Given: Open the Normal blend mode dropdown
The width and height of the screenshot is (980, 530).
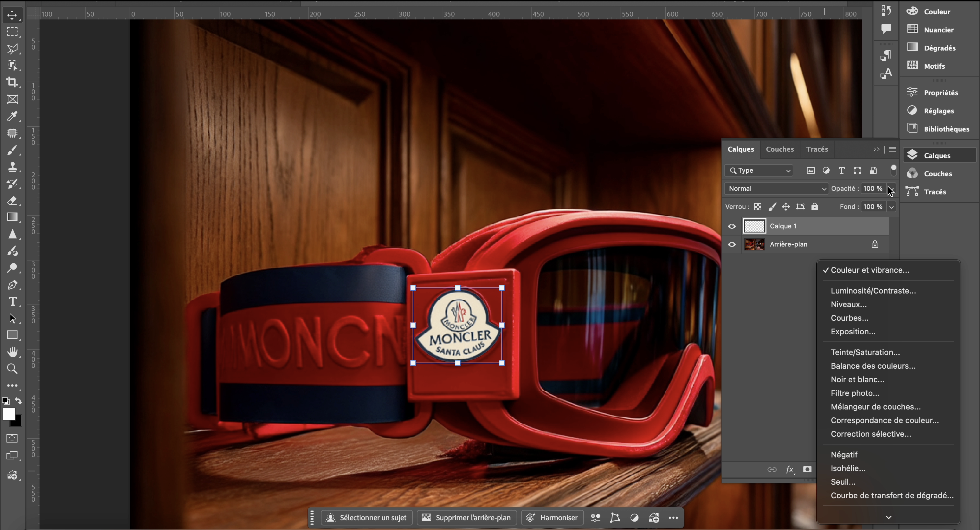Looking at the screenshot, I should pyautogui.click(x=776, y=189).
